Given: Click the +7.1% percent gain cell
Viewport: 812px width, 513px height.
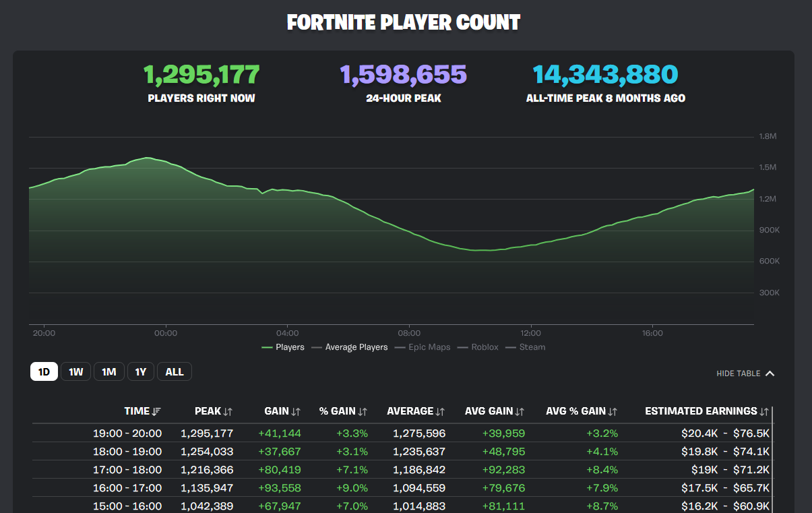Looking at the screenshot, I should click(352, 469).
